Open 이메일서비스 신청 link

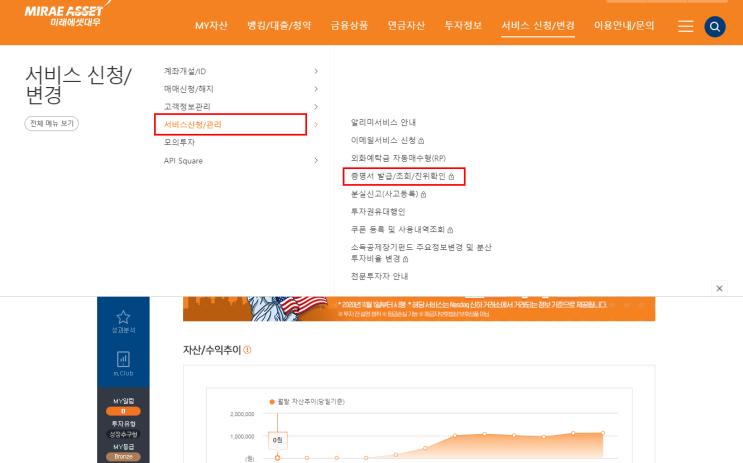click(x=387, y=140)
